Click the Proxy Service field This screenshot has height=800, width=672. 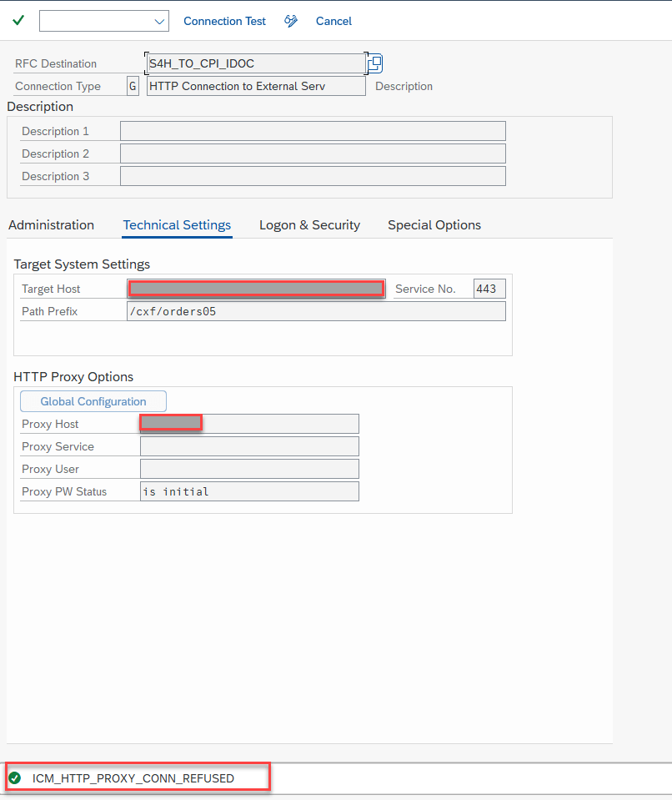[249, 446]
